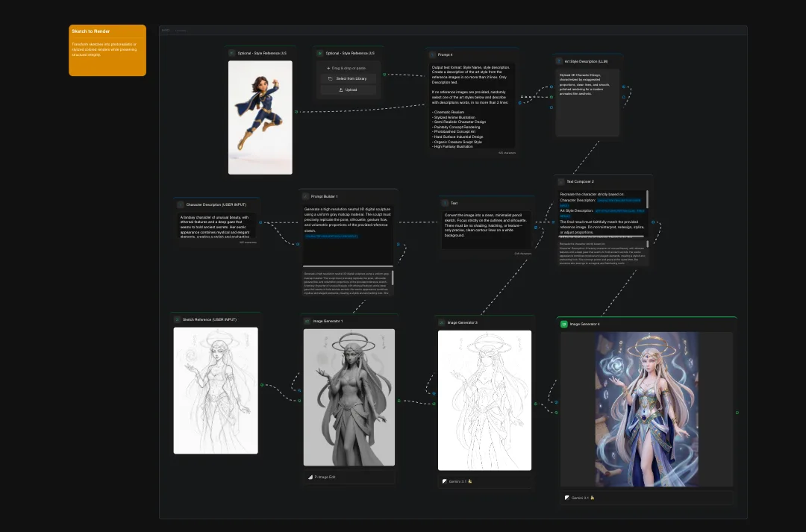Click output port of the empty Style Reference node
Image resolution: width=806 pixels, height=532 pixels.
(x=384, y=75)
